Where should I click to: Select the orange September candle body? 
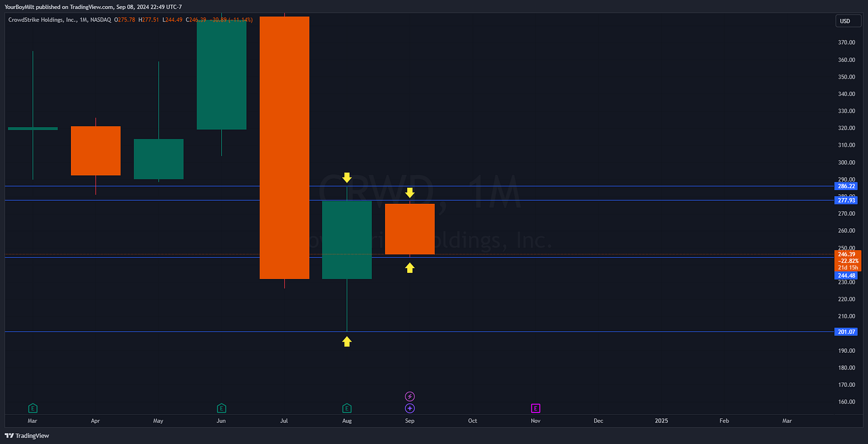[410, 229]
